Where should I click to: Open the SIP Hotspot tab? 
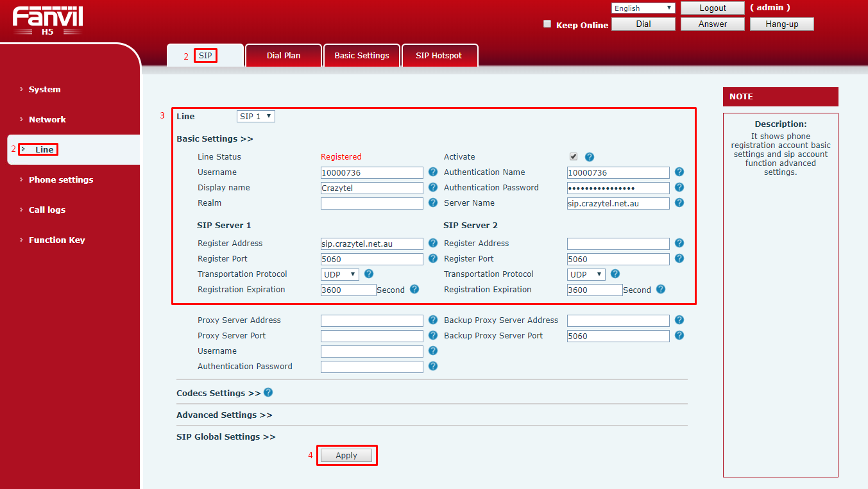(x=439, y=56)
